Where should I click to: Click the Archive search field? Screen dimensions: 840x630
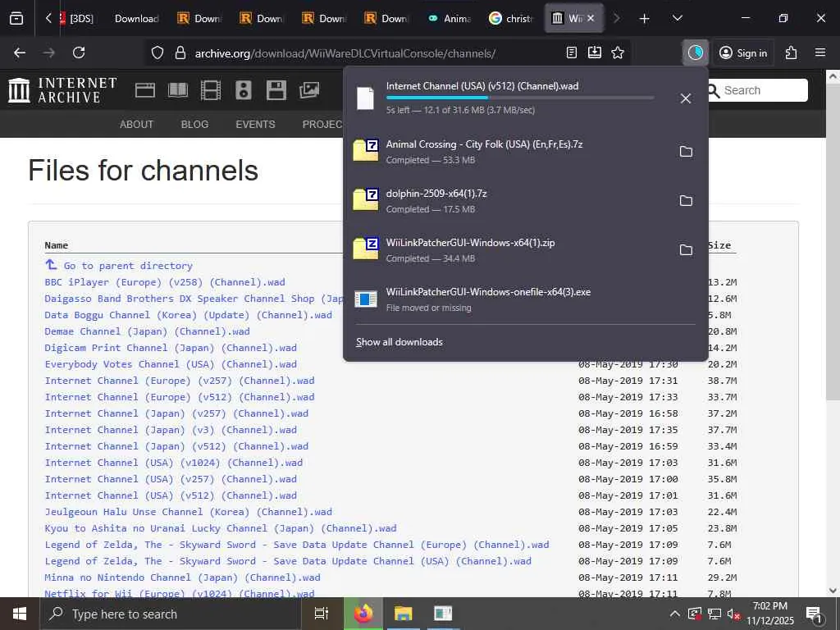pyautogui.click(x=763, y=90)
